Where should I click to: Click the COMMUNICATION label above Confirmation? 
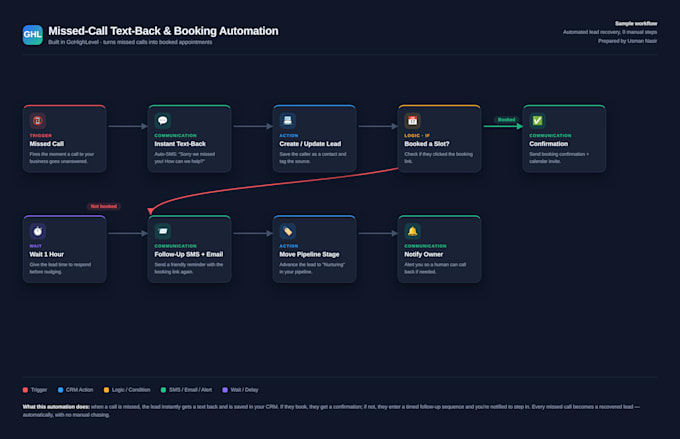(550, 135)
